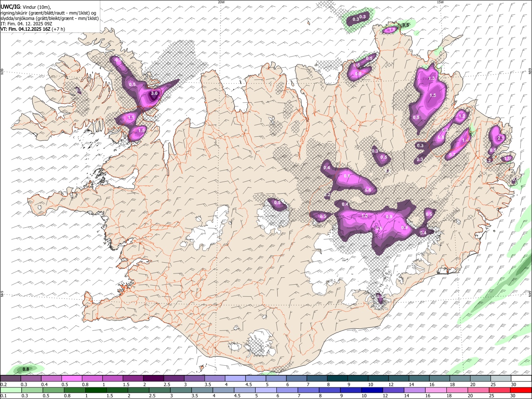This screenshot has height=399, width=532.
Task: Select the upper legend swatch labeled 8
Action: point(337,378)
